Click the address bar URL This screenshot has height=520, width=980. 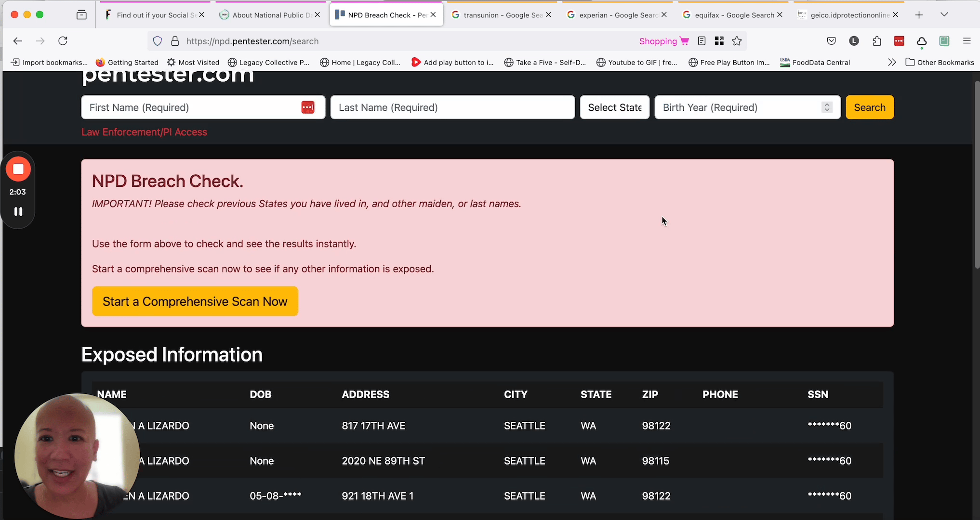tap(252, 41)
